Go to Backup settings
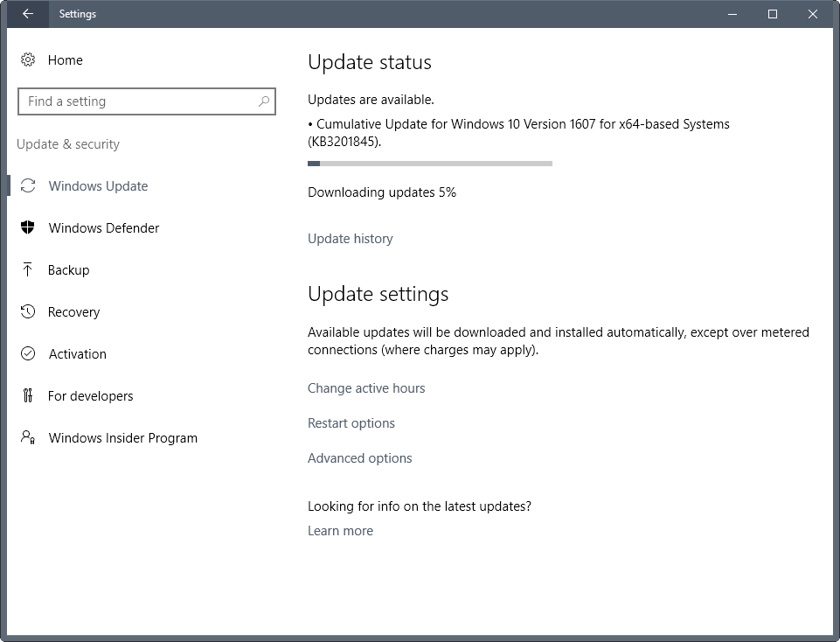840x642 pixels. point(68,270)
